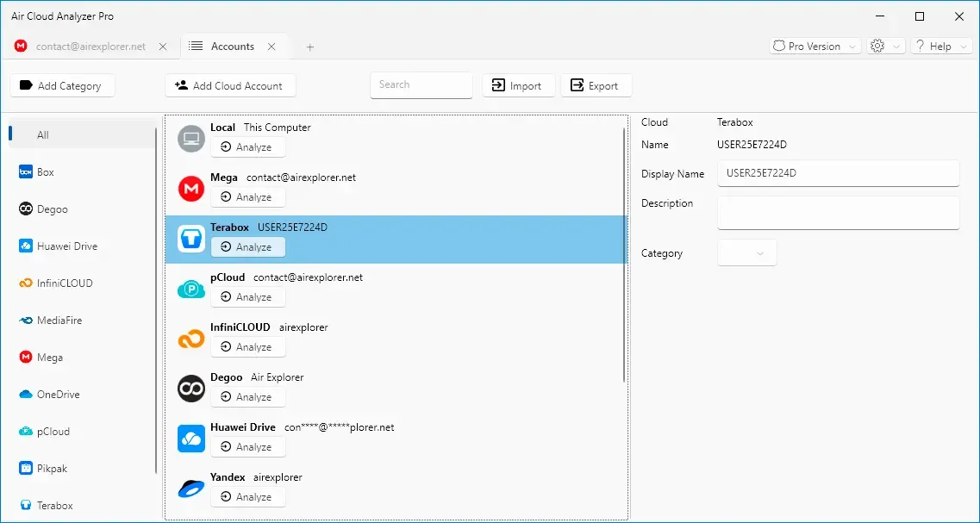Image resolution: width=980 pixels, height=523 pixels.
Task: Click the list icon on Accounts tab
Action: tap(196, 47)
